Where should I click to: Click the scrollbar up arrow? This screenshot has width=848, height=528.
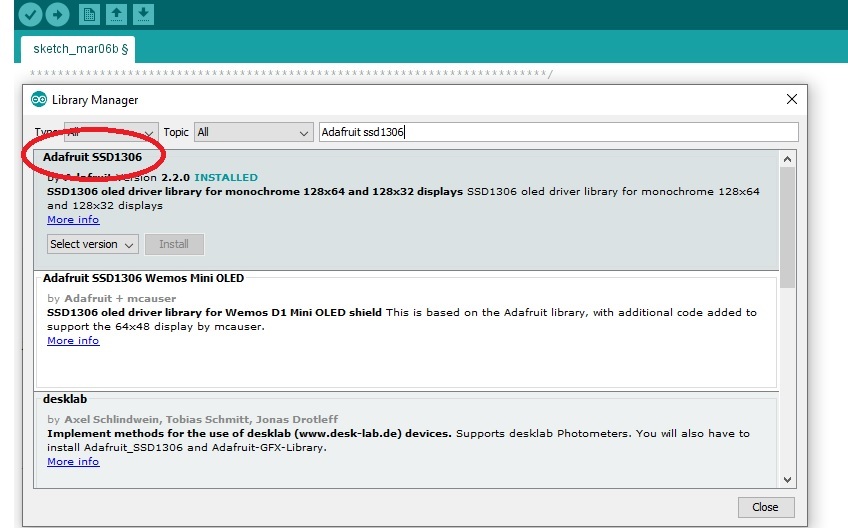(787, 159)
